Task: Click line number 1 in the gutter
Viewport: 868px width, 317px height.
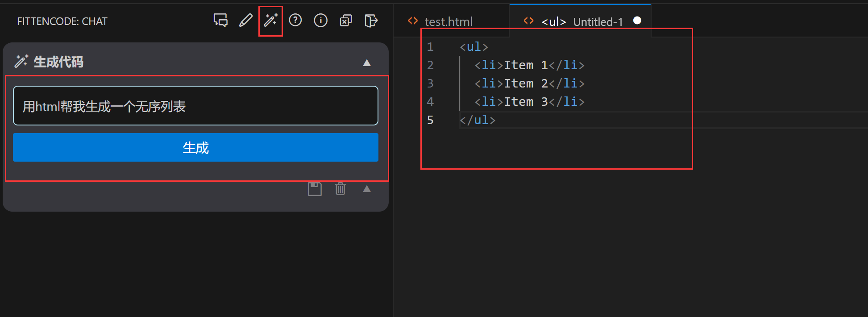Action: pyautogui.click(x=430, y=47)
